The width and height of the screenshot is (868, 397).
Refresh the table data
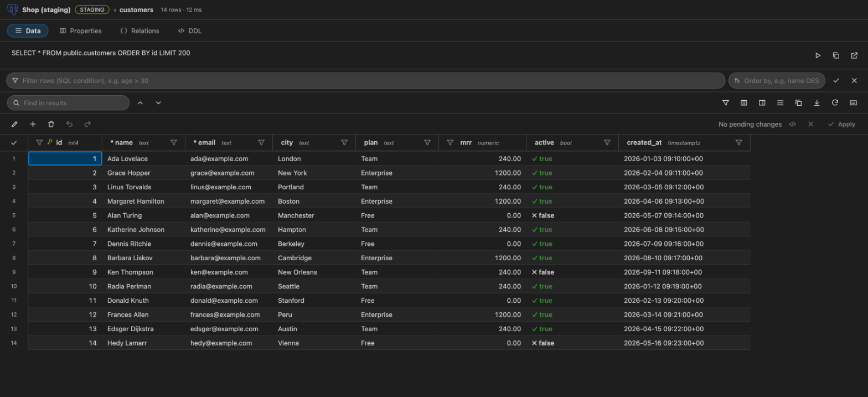pyautogui.click(x=835, y=103)
